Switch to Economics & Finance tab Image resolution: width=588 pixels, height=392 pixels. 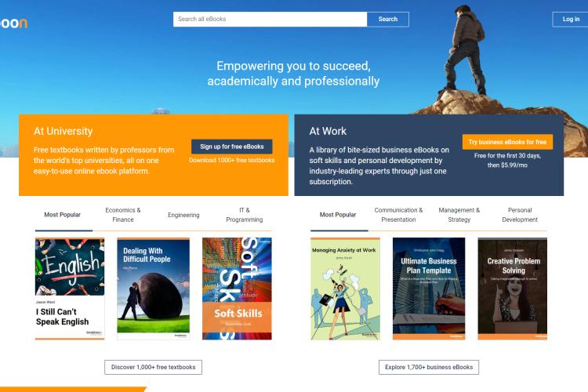123,215
